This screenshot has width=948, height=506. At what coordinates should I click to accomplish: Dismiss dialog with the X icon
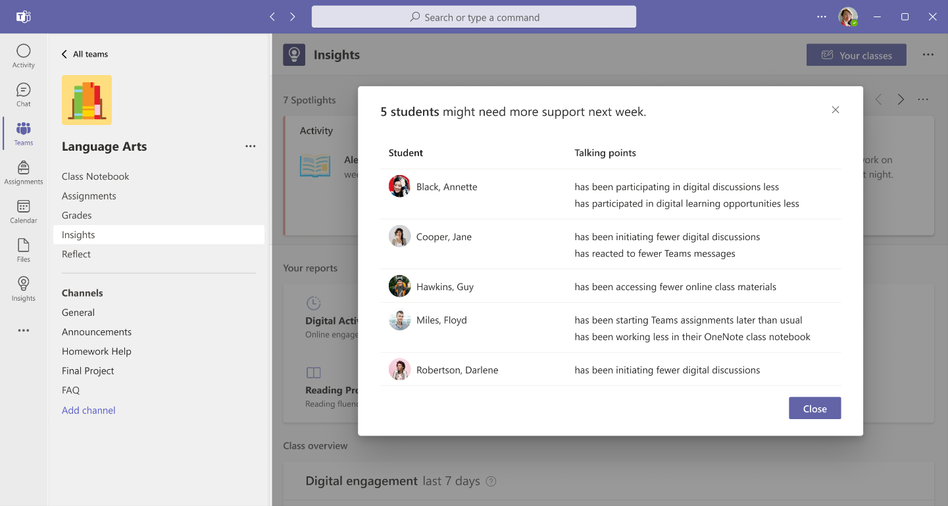(835, 109)
